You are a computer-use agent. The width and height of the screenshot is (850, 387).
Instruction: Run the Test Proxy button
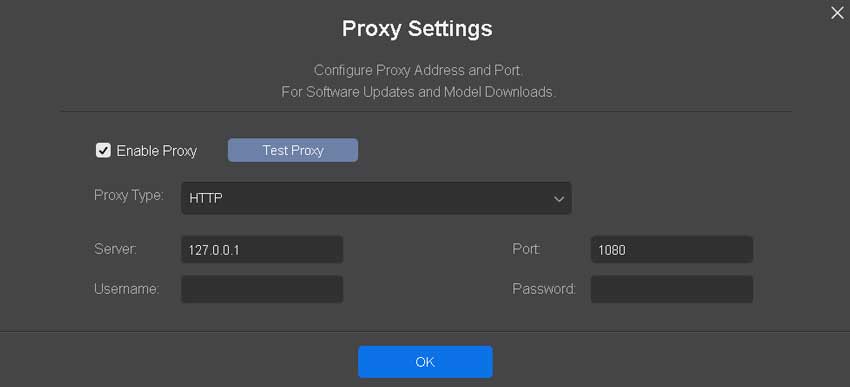click(x=293, y=150)
